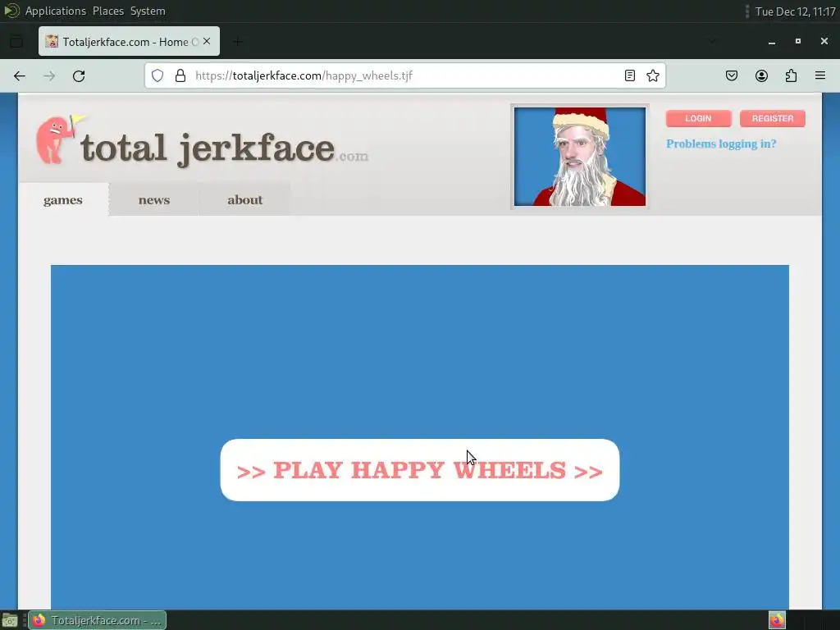Close the Totaljerkface.com tab
The height and width of the screenshot is (630, 840).
pyautogui.click(x=207, y=41)
